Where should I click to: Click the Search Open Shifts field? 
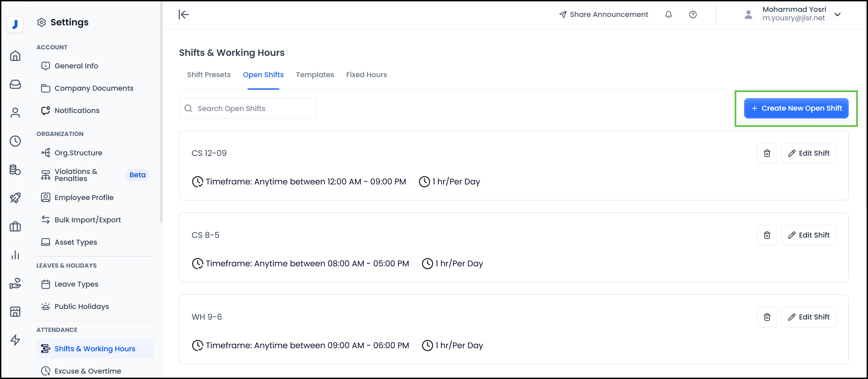click(247, 108)
